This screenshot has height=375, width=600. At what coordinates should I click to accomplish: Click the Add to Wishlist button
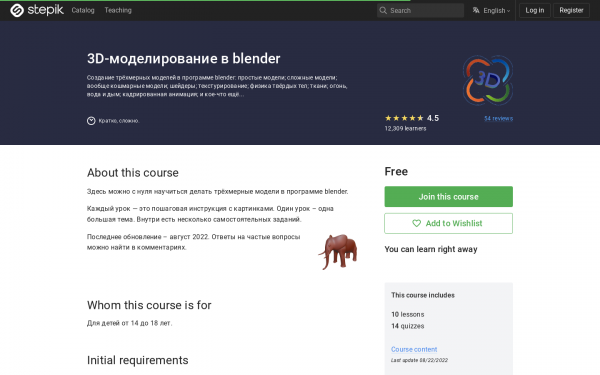[448, 223]
